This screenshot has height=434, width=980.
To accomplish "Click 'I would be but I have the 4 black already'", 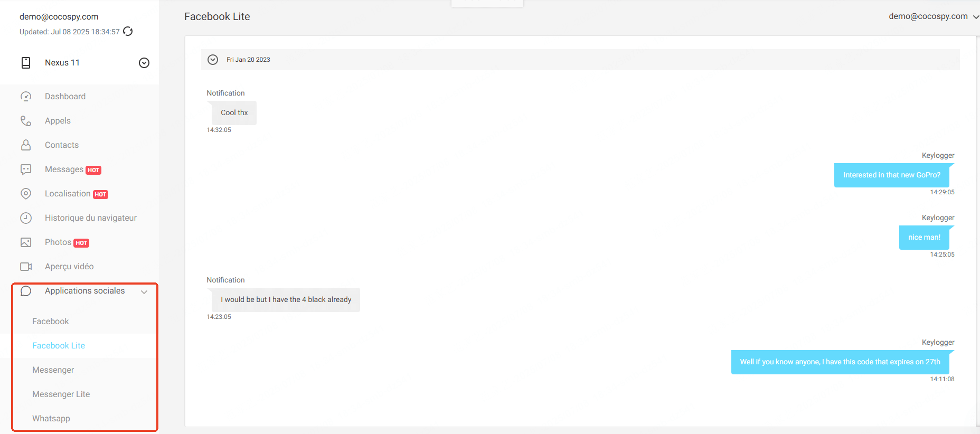I will click(286, 300).
